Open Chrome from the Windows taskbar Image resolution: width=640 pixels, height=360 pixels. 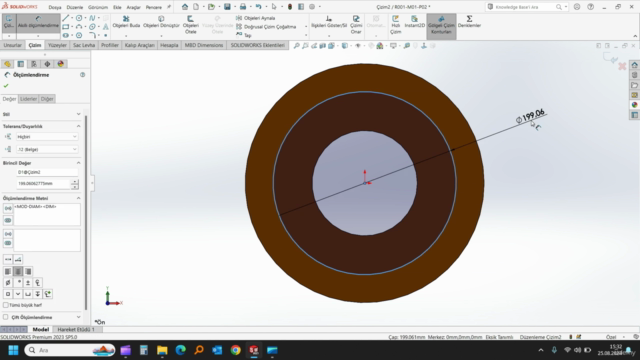click(x=236, y=350)
